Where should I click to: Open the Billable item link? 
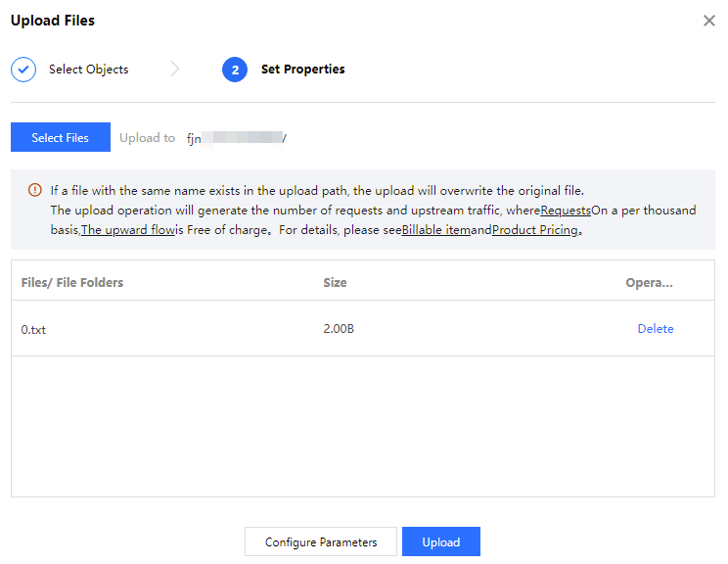[x=435, y=230]
